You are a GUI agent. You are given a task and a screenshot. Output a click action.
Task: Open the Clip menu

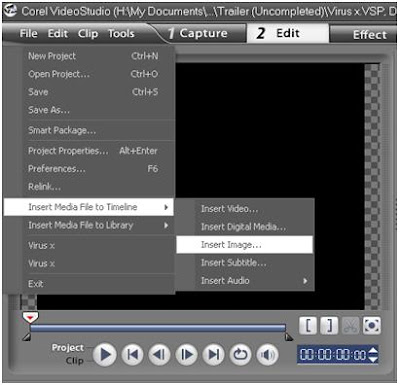[x=88, y=34]
